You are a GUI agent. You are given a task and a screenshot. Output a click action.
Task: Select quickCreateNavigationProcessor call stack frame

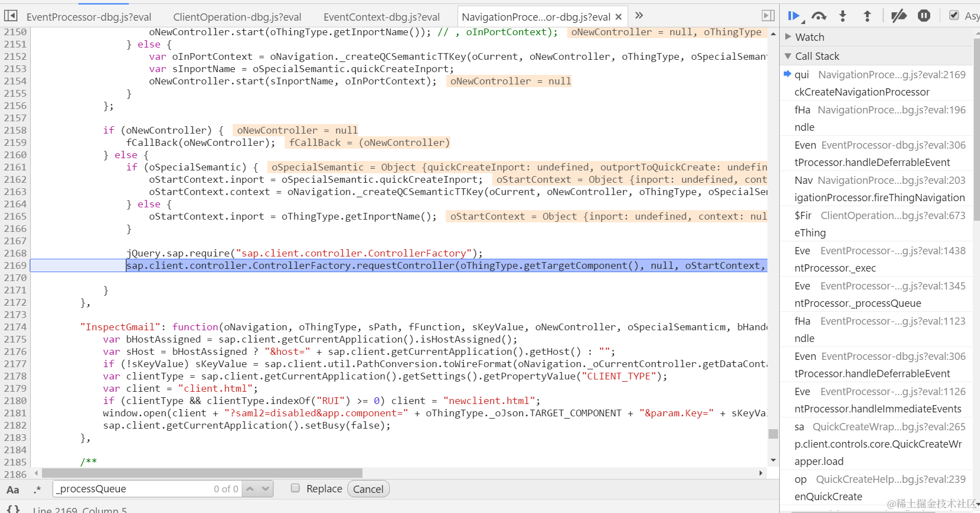coord(877,83)
